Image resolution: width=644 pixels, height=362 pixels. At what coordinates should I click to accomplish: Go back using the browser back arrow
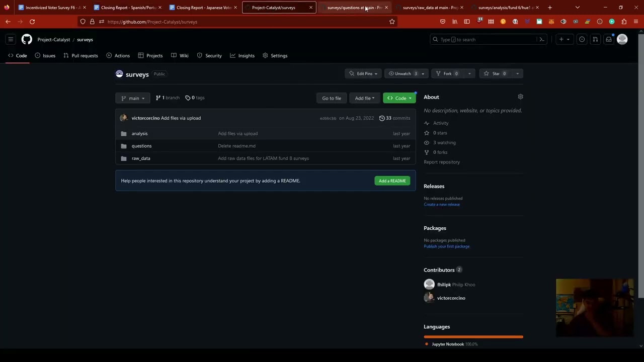coord(8,22)
